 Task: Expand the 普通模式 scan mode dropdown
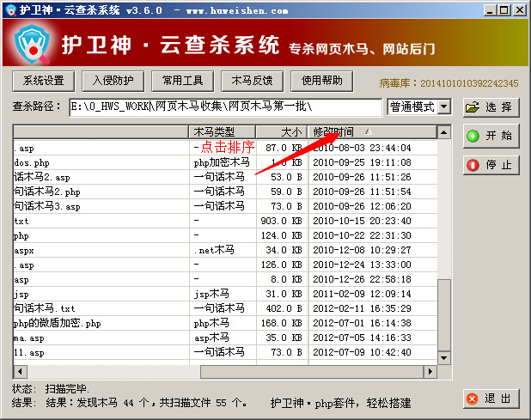[444, 107]
